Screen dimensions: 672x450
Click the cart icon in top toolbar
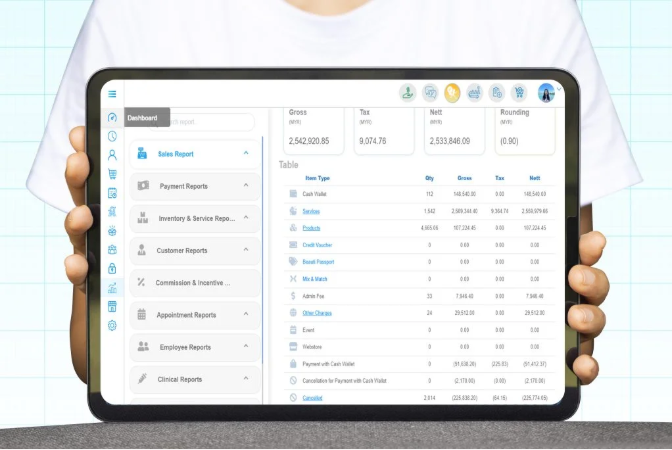(518, 93)
